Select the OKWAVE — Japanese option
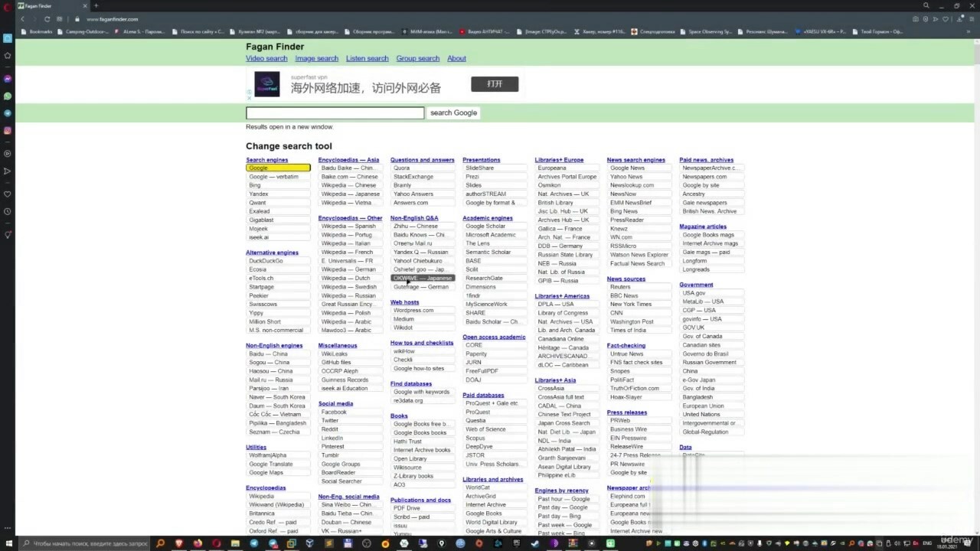The width and height of the screenshot is (980, 551). click(423, 278)
